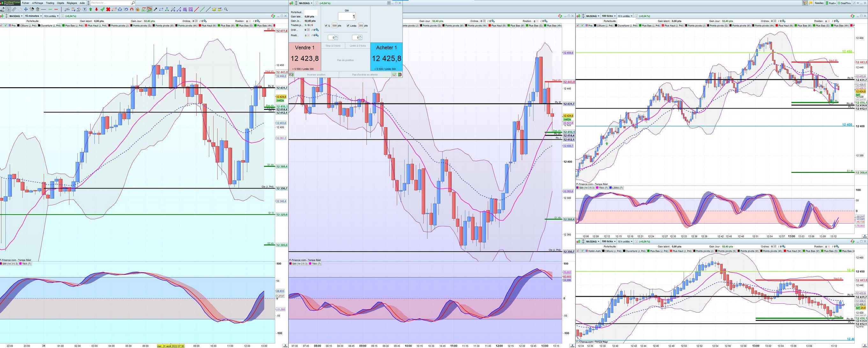The height and width of the screenshot is (348, 868).
Task: Toggle the S stop checkbox
Action: pyautogui.click(x=326, y=25)
